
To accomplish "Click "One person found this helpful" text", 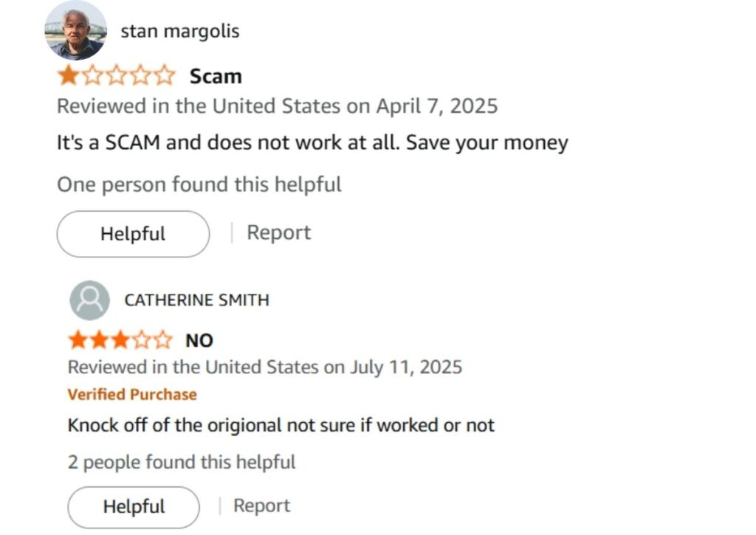I will 199,184.
